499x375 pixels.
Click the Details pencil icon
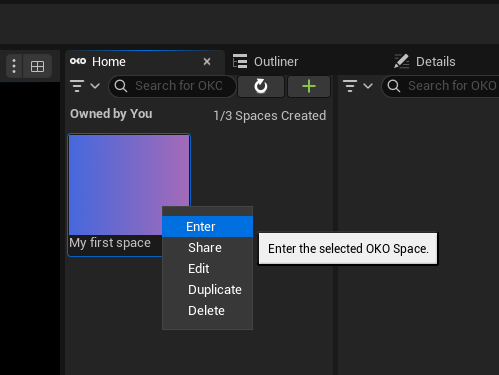tap(401, 61)
